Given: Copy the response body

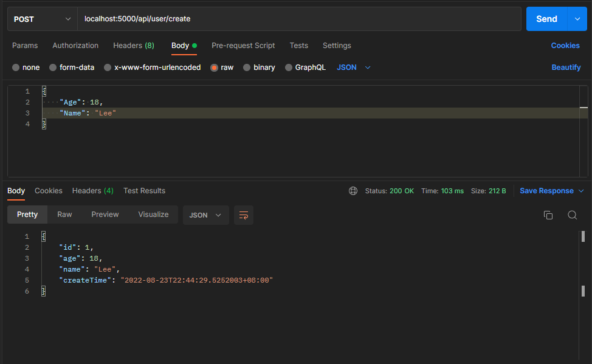Looking at the screenshot, I should 548,215.
